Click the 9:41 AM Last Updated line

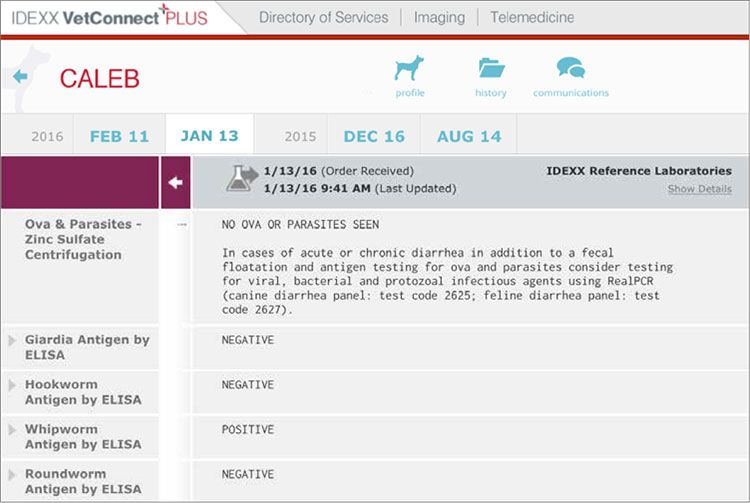click(360, 188)
